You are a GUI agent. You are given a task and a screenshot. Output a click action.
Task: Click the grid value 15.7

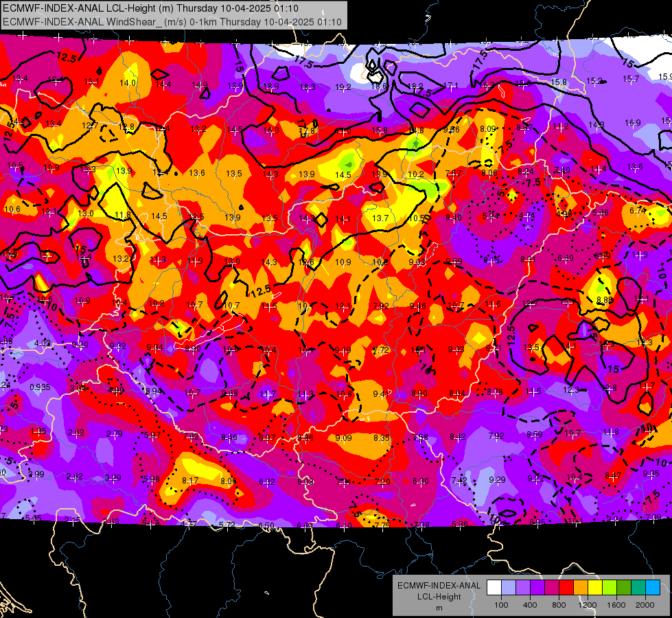[x=631, y=79]
